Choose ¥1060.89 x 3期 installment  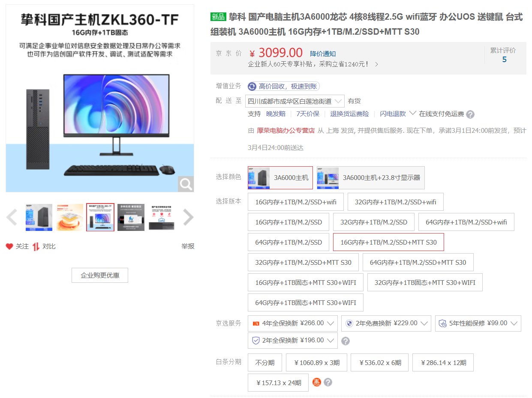(x=317, y=362)
